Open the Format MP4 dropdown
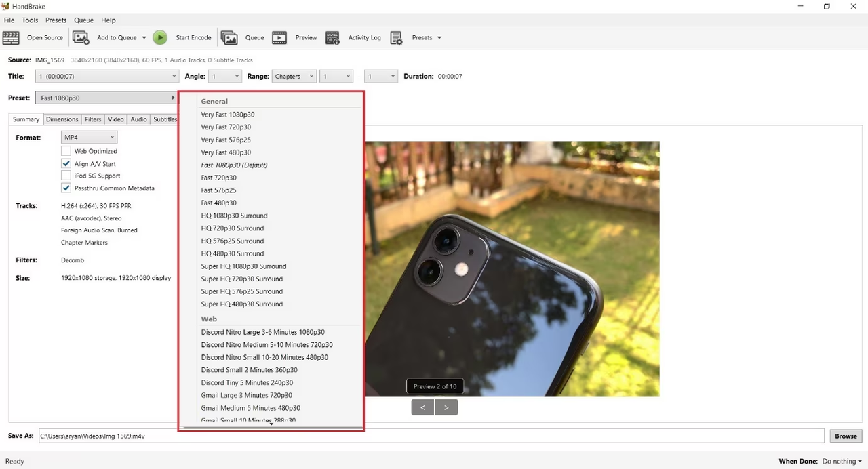868x469 pixels. (90, 138)
